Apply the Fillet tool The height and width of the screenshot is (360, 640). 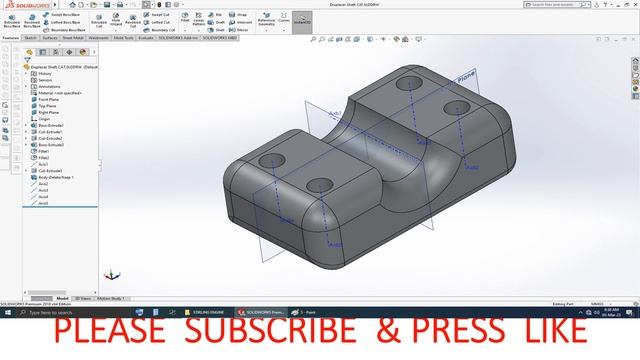tap(185, 17)
